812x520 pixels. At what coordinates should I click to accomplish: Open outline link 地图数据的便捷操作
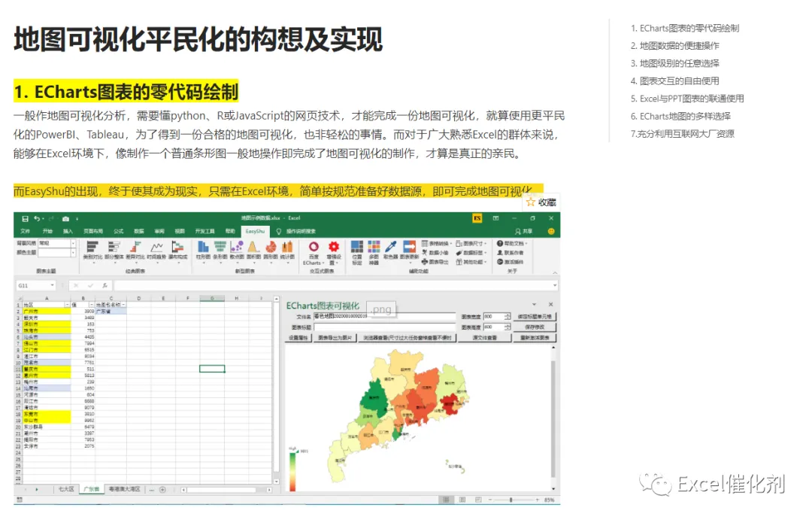[x=674, y=46]
